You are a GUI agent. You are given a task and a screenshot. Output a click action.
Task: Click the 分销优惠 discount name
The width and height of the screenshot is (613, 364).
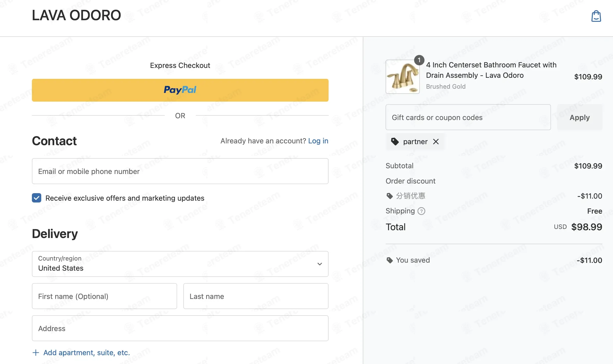tap(411, 196)
